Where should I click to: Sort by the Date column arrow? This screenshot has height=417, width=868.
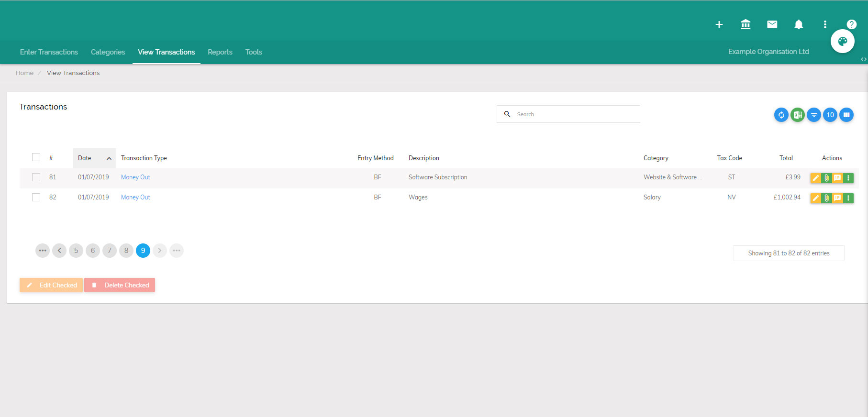coord(109,158)
